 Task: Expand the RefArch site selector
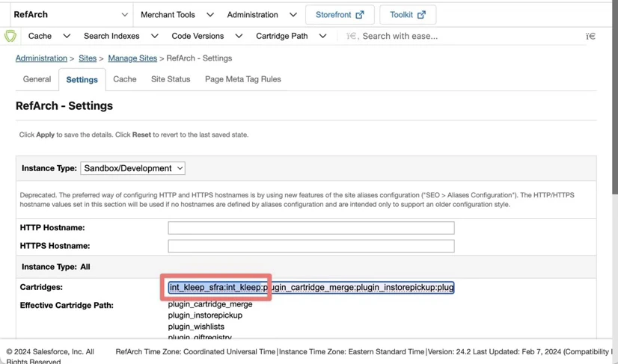pos(71,15)
